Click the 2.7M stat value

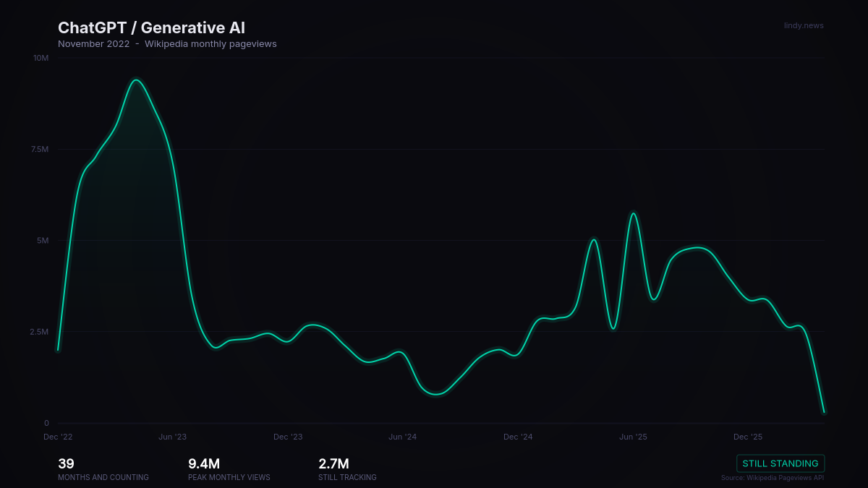tap(333, 463)
